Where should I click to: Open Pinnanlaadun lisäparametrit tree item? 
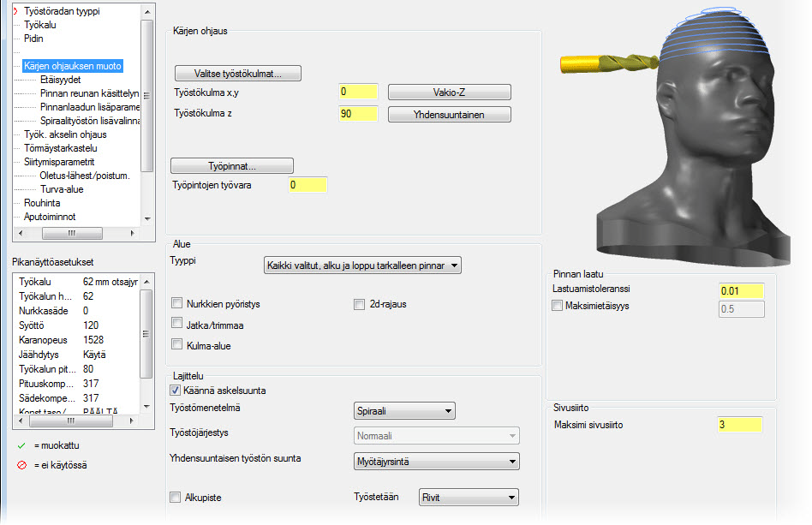point(90,107)
